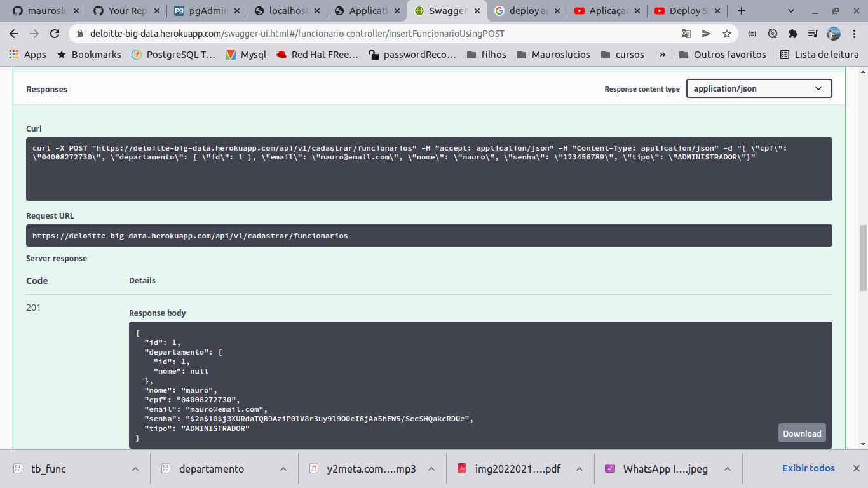Screen dimensions: 868x488
Task: Open the Lista de leitura panel
Action: pyautogui.click(x=820, y=55)
